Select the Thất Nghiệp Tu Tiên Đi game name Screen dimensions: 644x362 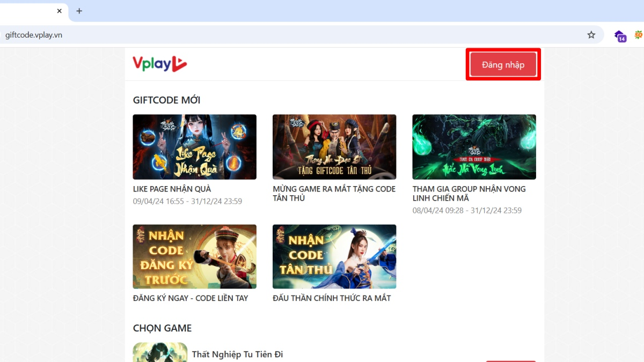click(x=237, y=354)
